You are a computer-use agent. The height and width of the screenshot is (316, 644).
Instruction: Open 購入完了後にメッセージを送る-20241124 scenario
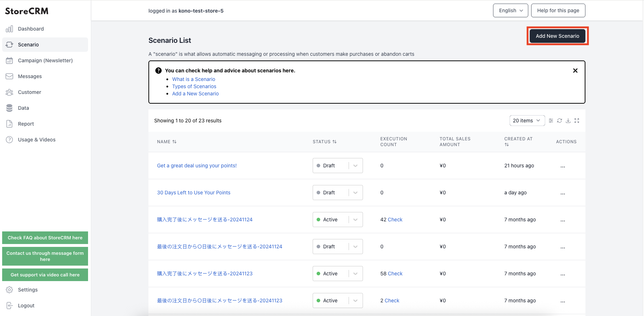tap(205, 220)
